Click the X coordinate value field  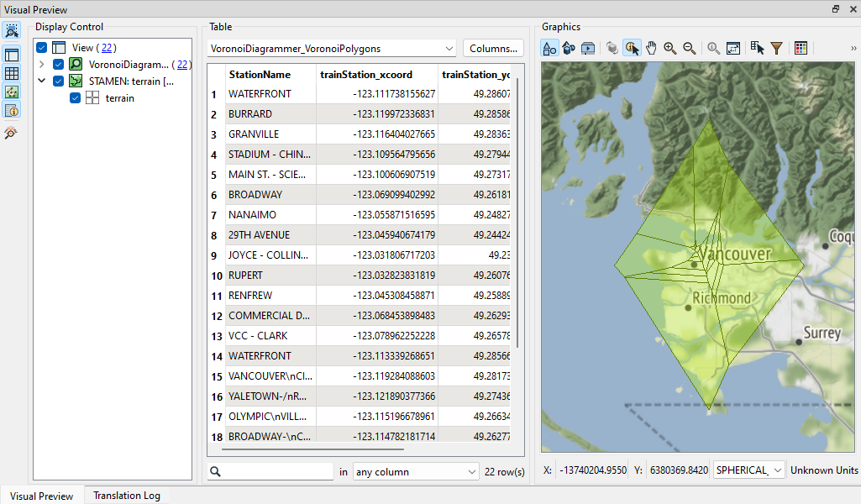pos(593,470)
